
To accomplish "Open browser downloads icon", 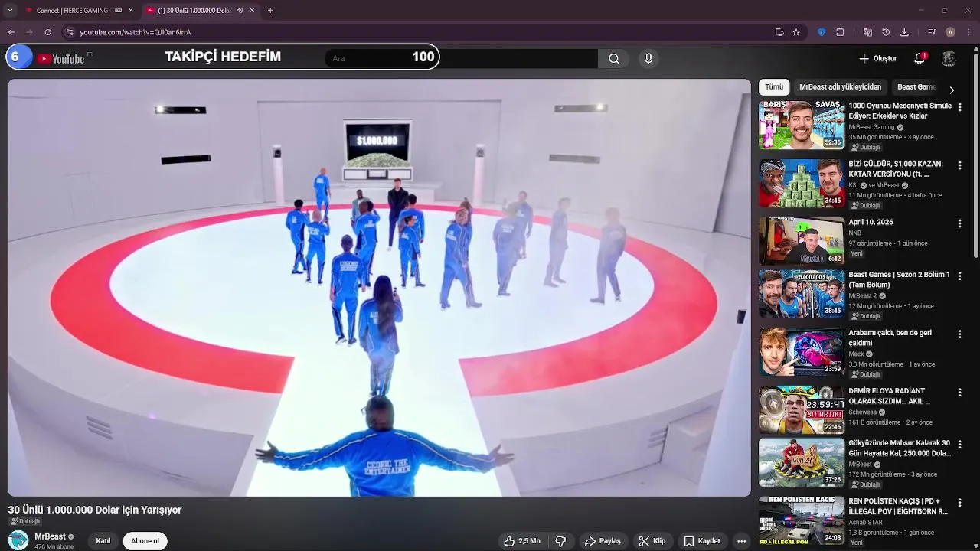I will click(904, 32).
